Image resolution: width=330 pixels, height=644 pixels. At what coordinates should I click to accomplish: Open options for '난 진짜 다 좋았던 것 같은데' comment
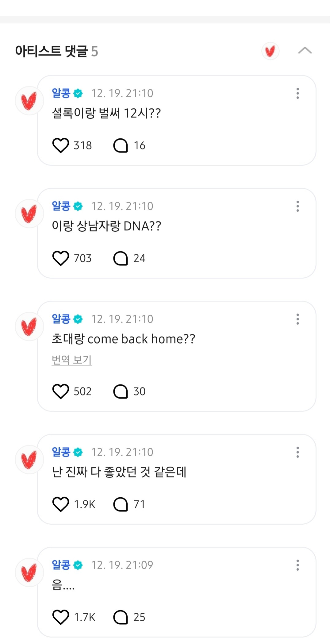click(297, 452)
